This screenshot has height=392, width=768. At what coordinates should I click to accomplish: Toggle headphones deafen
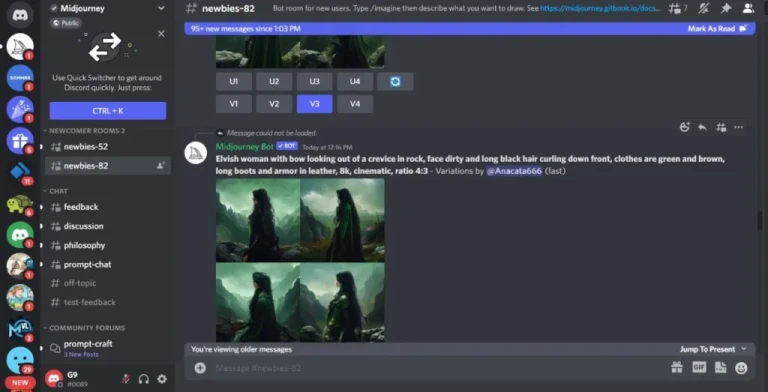[x=144, y=379]
